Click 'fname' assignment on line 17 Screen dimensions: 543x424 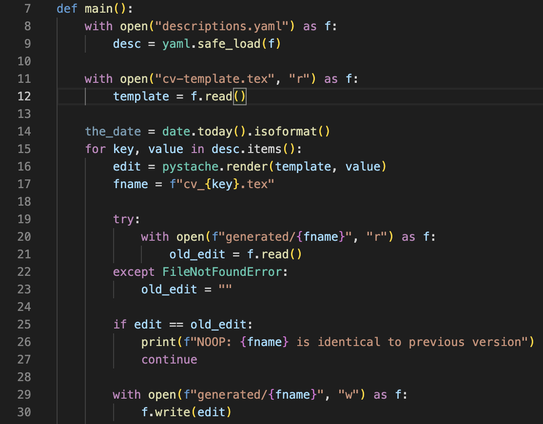(131, 184)
